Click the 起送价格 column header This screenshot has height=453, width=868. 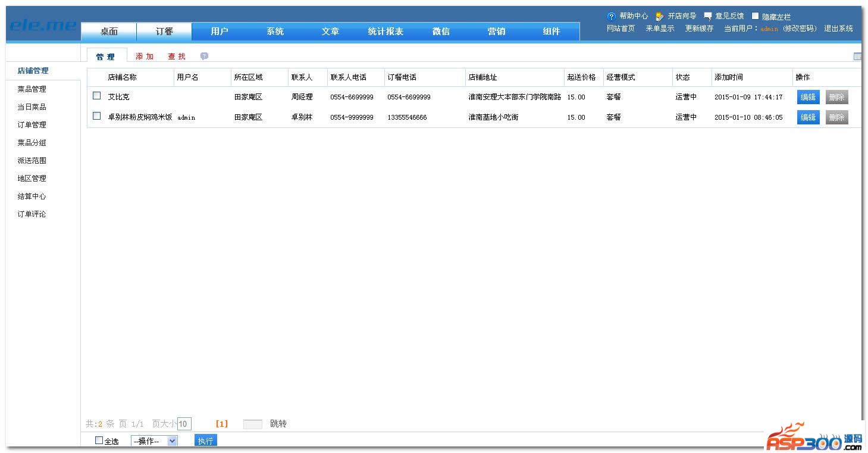point(581,77)
